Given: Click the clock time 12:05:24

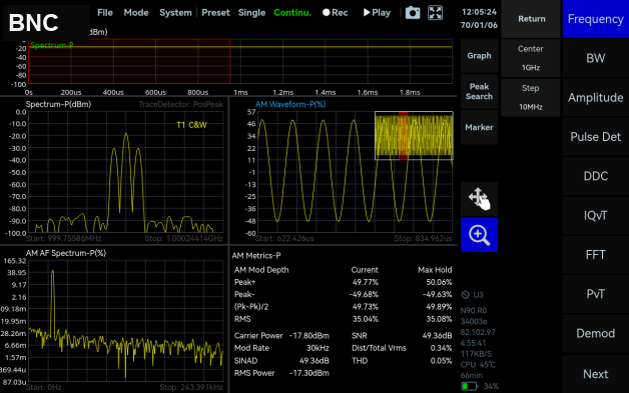Looking at the screenshot, I should pyautogui.click(x=479, y=12).
